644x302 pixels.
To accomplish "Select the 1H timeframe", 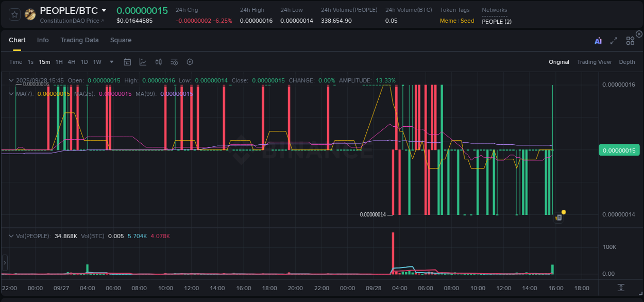I will tap(59, 61).
